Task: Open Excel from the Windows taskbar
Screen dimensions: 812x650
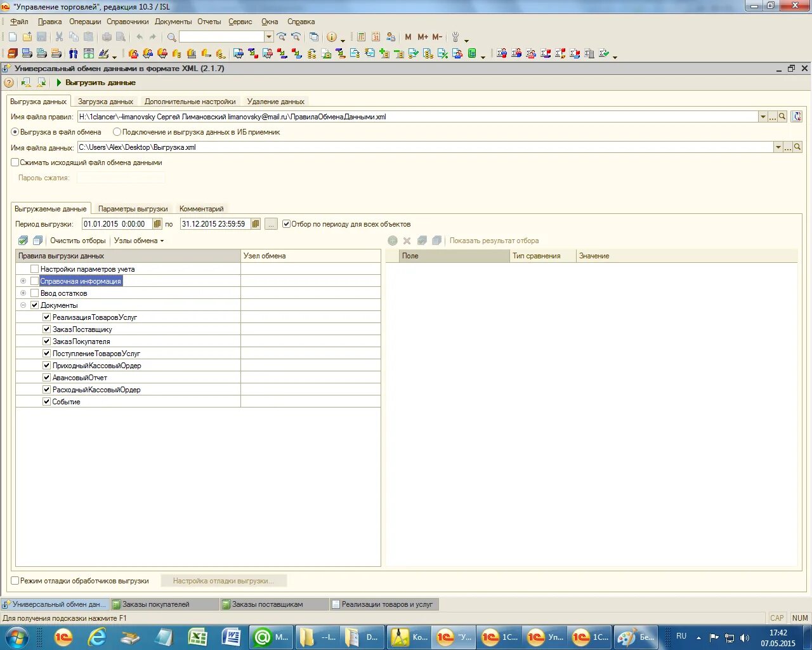Action: tap(199, 637)
